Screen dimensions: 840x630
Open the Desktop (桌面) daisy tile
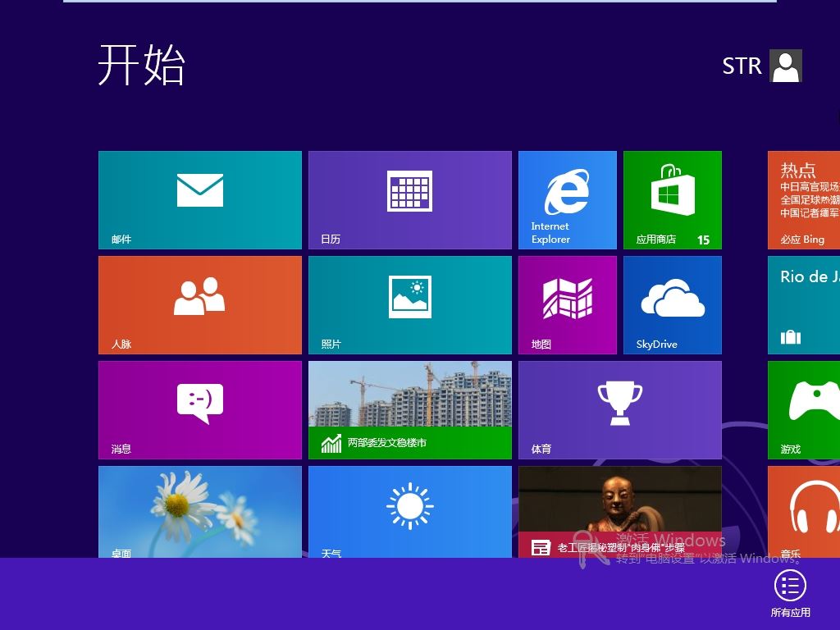pyautogui.click(x=200, y=512)
